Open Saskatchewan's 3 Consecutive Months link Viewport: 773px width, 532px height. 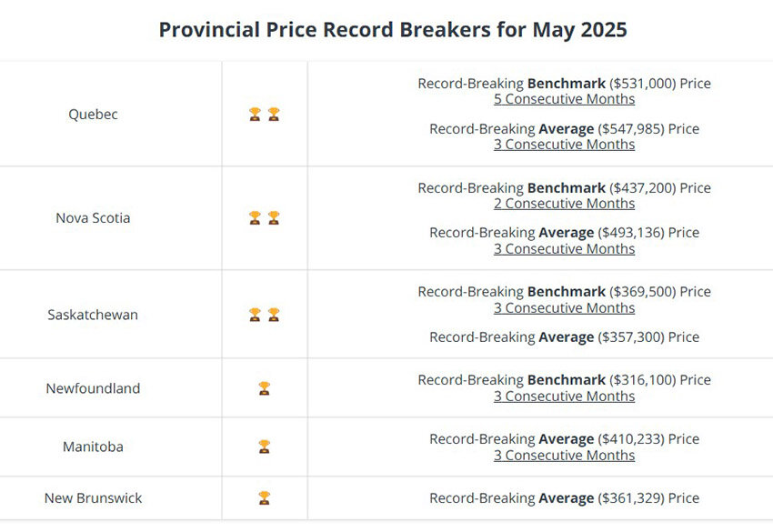564,308
